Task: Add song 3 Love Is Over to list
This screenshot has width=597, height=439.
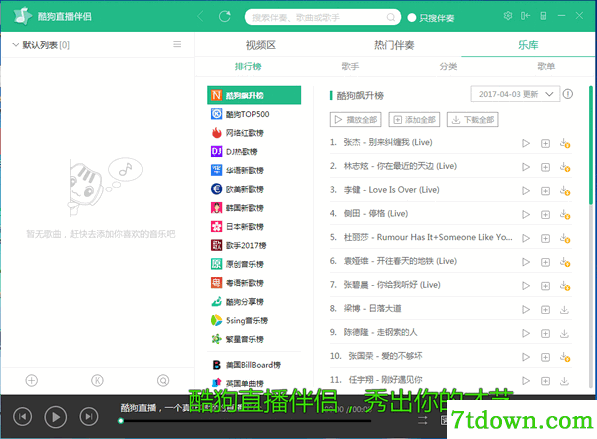Action: coord(545,191)
